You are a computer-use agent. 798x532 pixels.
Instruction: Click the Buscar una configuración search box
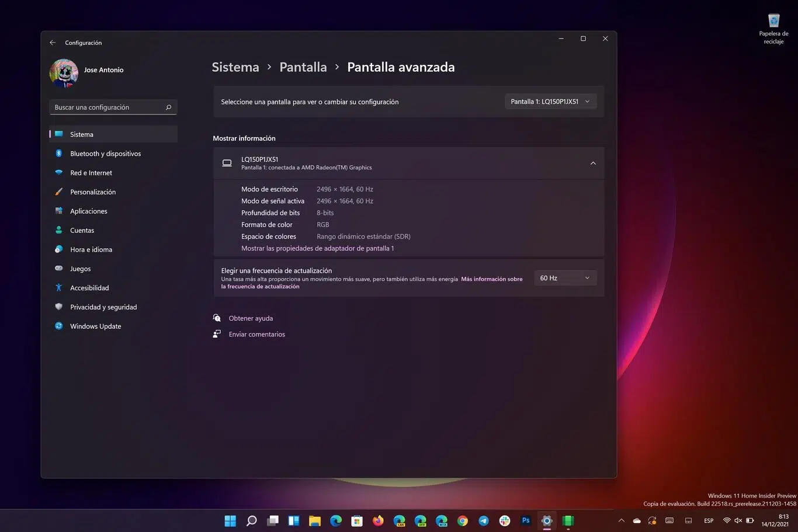pos(108,107)
